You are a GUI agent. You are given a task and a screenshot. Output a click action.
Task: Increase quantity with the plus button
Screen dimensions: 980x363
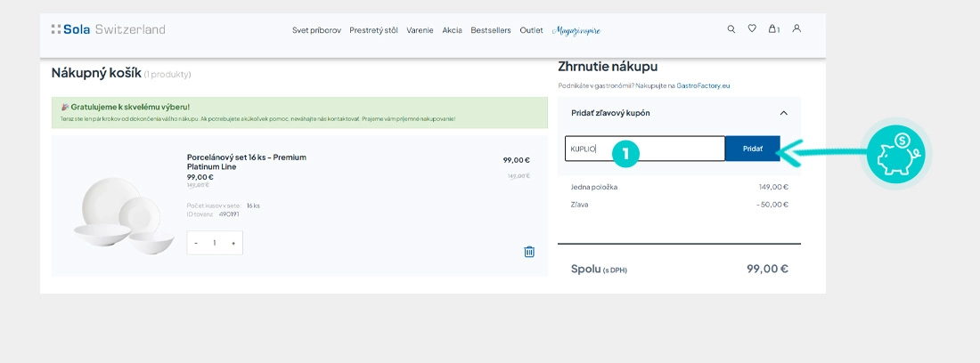point(233,243)
